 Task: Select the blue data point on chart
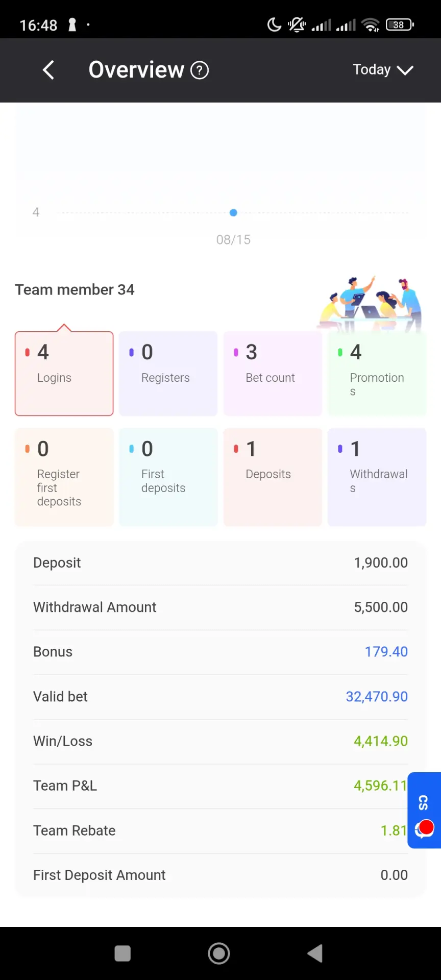tap(233, 212)
